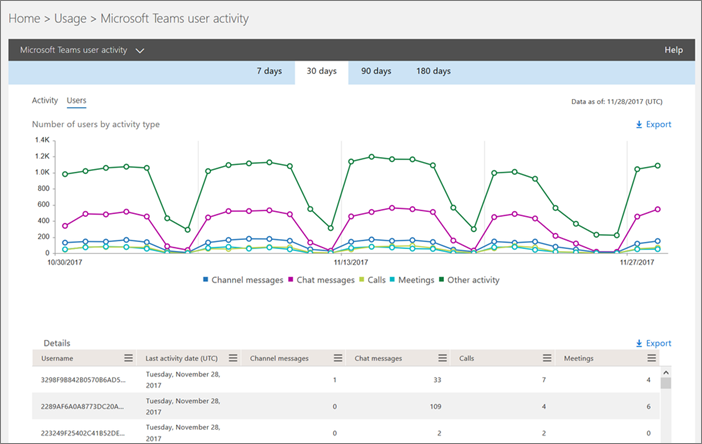This screenshot has width=702, height=444.
Task: Click the Details Export download icon
Action: pyautogui.click(x=639, y=343)
